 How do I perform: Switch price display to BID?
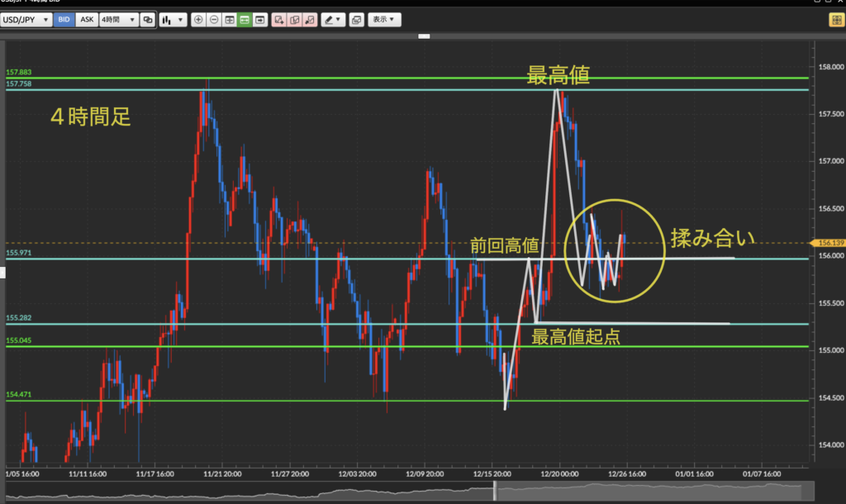(x=64, y=19)
